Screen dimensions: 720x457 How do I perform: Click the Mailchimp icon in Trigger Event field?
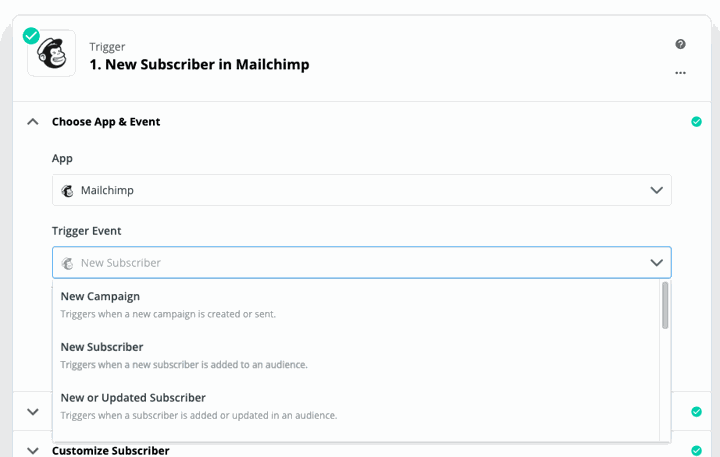click(x=68, y=263)
